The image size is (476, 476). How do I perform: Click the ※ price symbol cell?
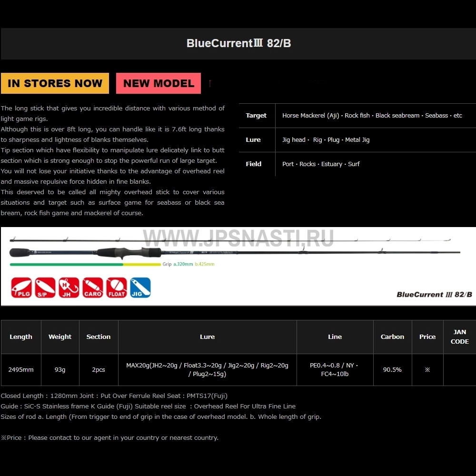point(427,370)
